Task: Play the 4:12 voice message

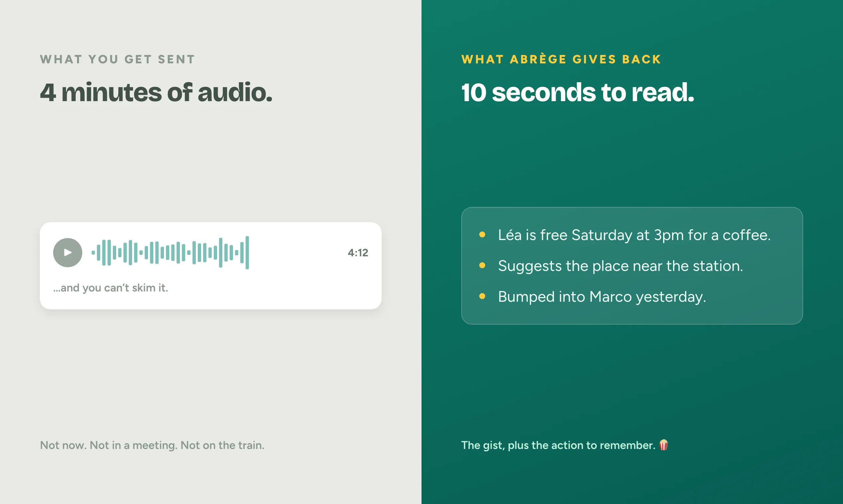Action: coord(68,253)
